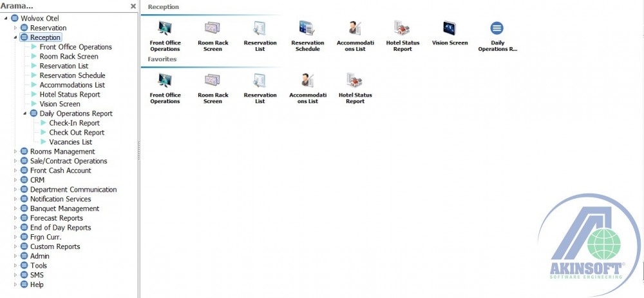This screenshot has height=298, width=644.
Task: Select Vision Screen in the tree
Action: pos(59,104)
